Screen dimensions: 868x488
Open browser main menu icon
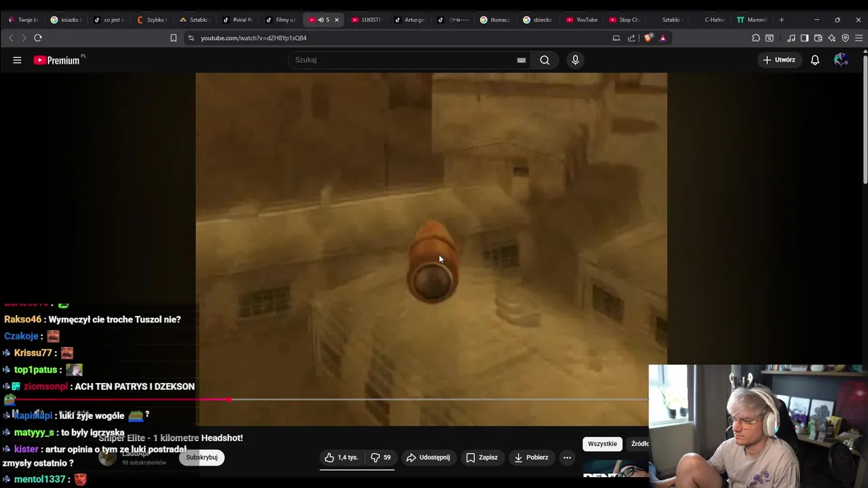point(859,38)
